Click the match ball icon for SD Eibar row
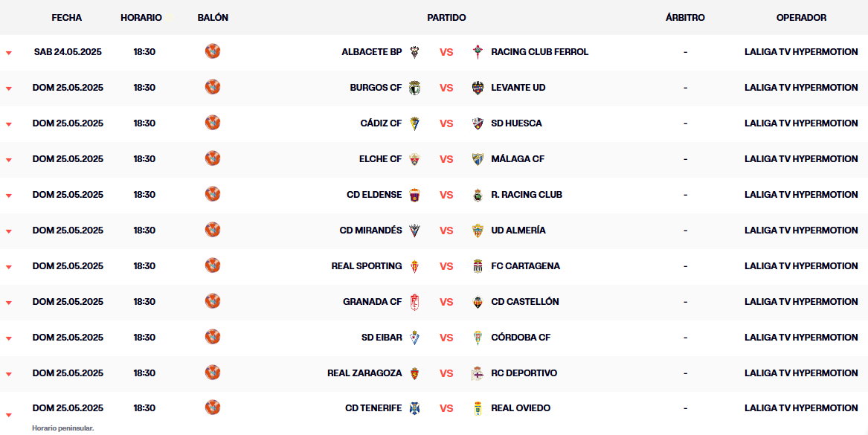Screen dimensions: 868x435 click(x=213, y=337)
